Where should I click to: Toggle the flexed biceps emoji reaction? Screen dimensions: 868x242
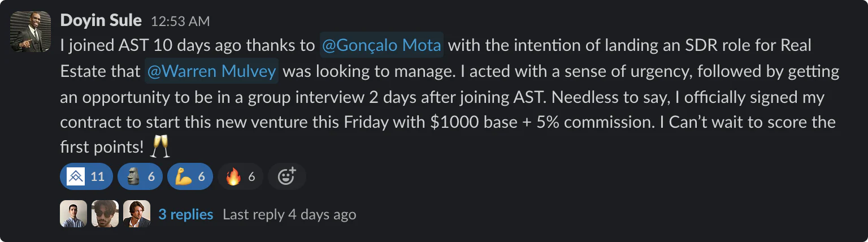(x=190, y=177)
